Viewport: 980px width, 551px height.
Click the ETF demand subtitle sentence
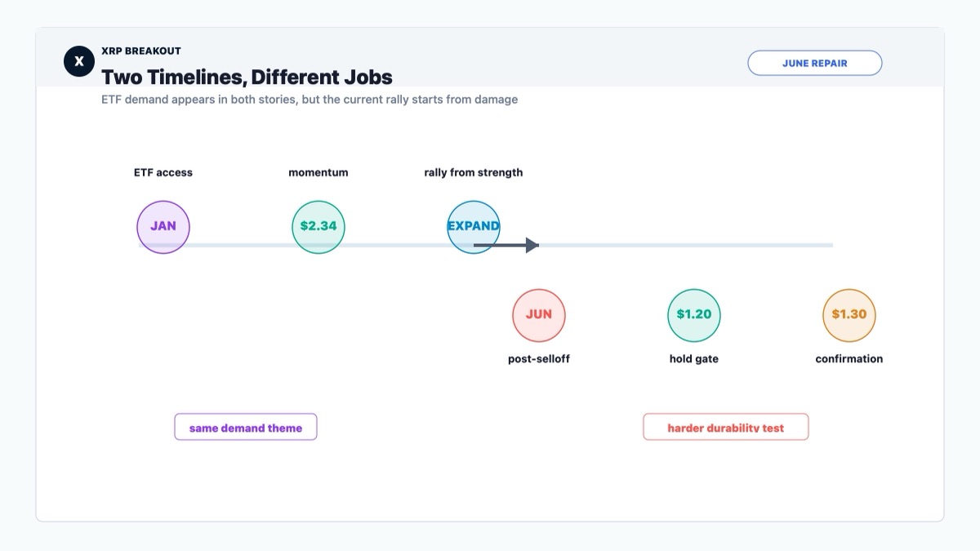coord(310,100)
